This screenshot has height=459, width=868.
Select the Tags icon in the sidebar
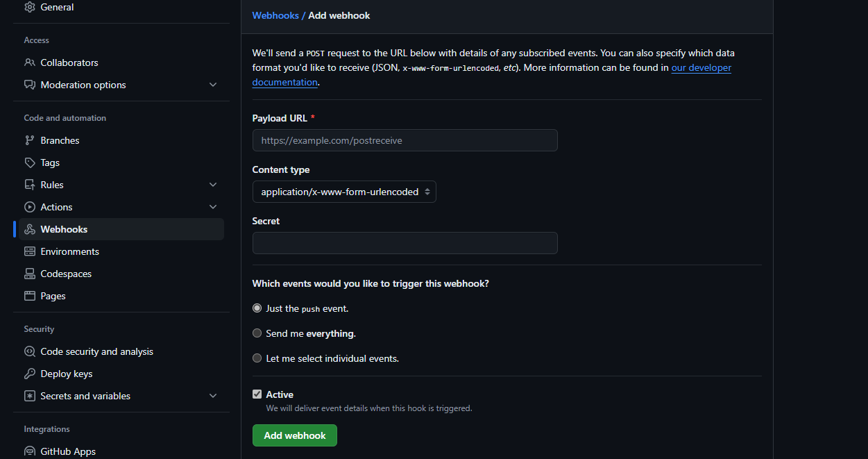[x=29, y=162]
